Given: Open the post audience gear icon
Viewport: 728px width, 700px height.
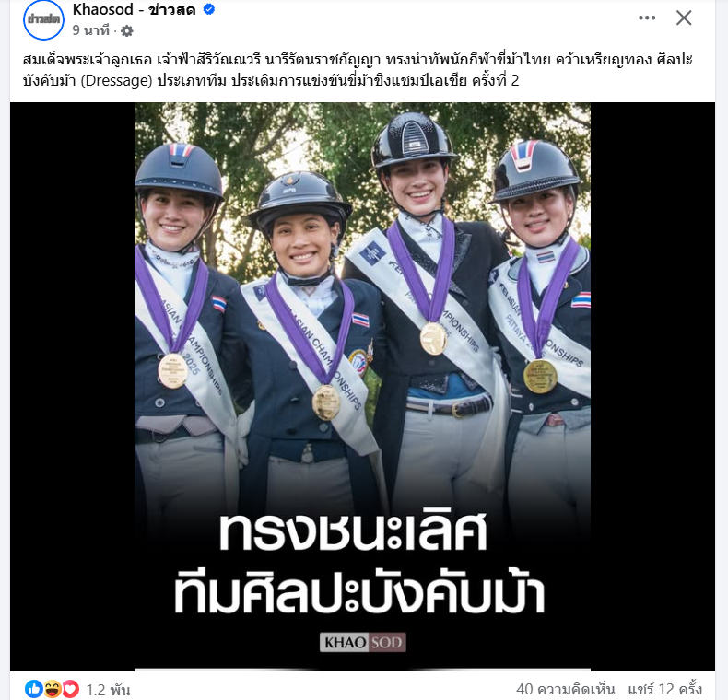Looking at the screenshot, I should 127,31.
